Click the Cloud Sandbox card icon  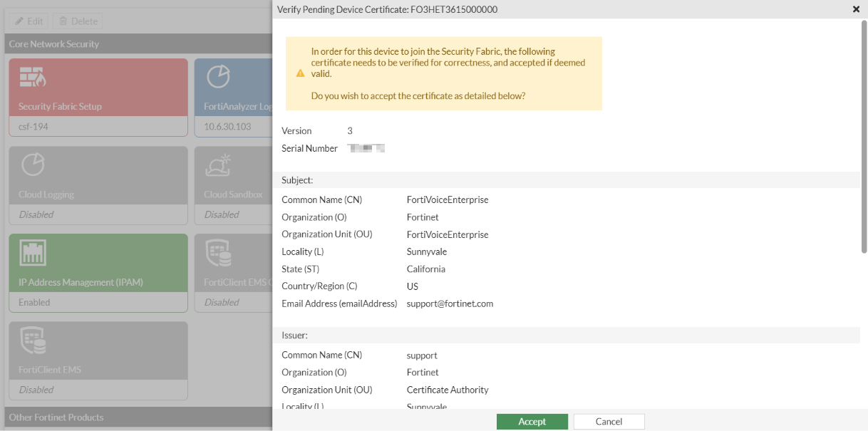(x=217, y=165)
